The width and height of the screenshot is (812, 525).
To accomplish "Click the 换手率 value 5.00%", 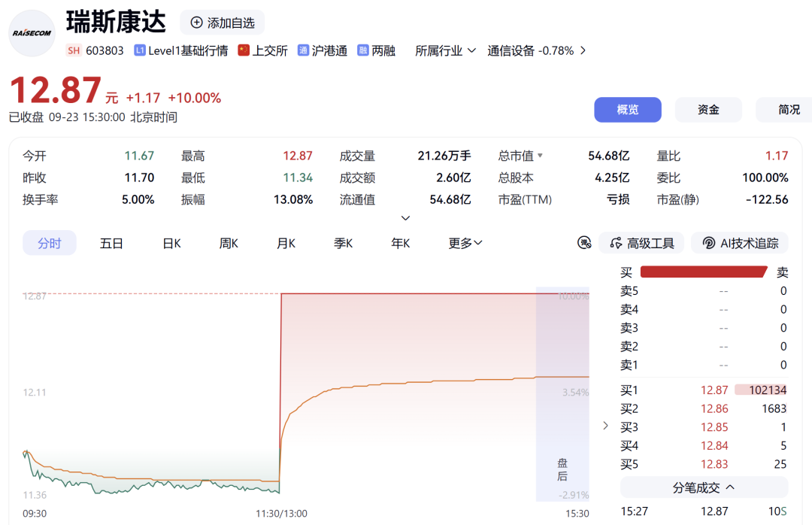I will [138, 199].
